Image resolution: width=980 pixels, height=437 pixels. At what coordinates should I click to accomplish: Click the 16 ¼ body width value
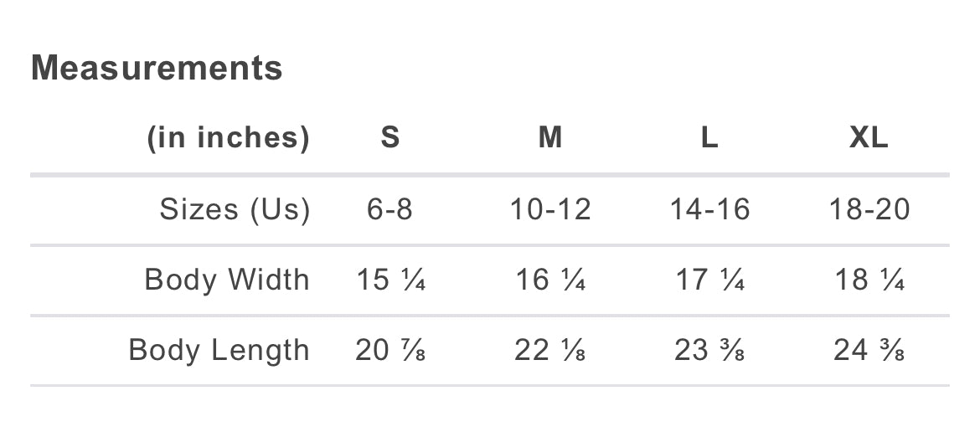(550, 280)
